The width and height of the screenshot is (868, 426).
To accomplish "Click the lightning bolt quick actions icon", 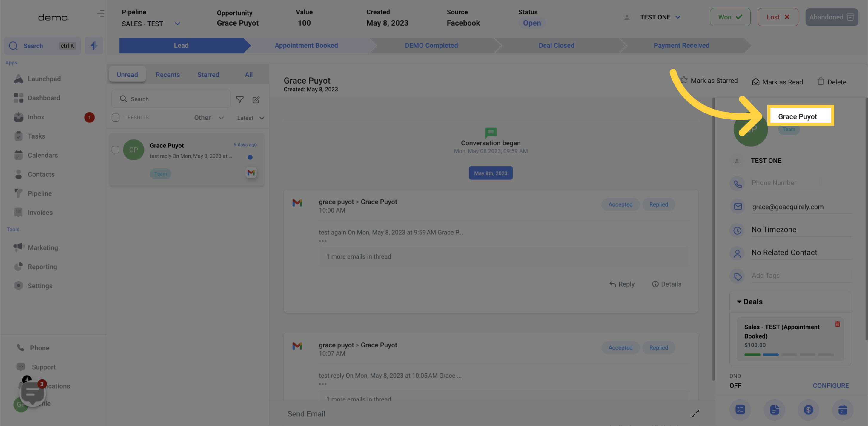I will [94, 45].
